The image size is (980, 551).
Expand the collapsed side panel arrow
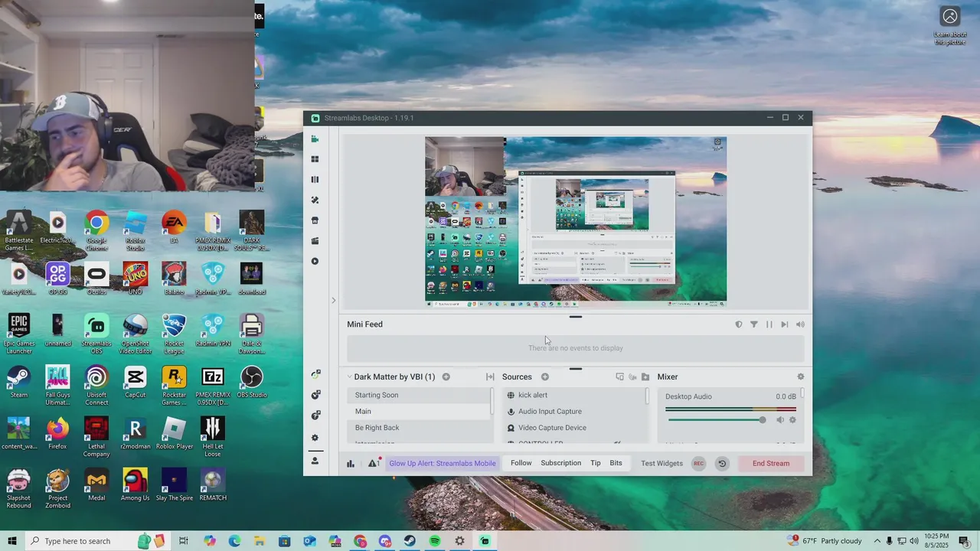click(x=333, y=300)
